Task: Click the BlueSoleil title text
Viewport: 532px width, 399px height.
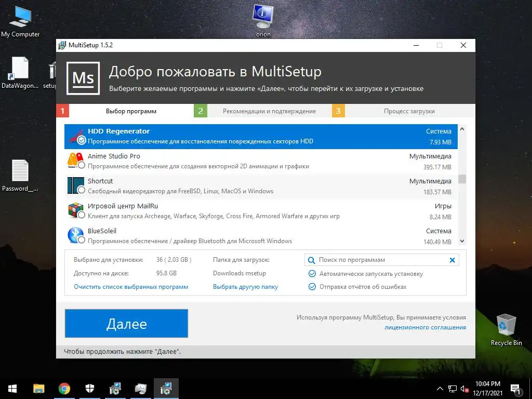Action: click(102, 231)
